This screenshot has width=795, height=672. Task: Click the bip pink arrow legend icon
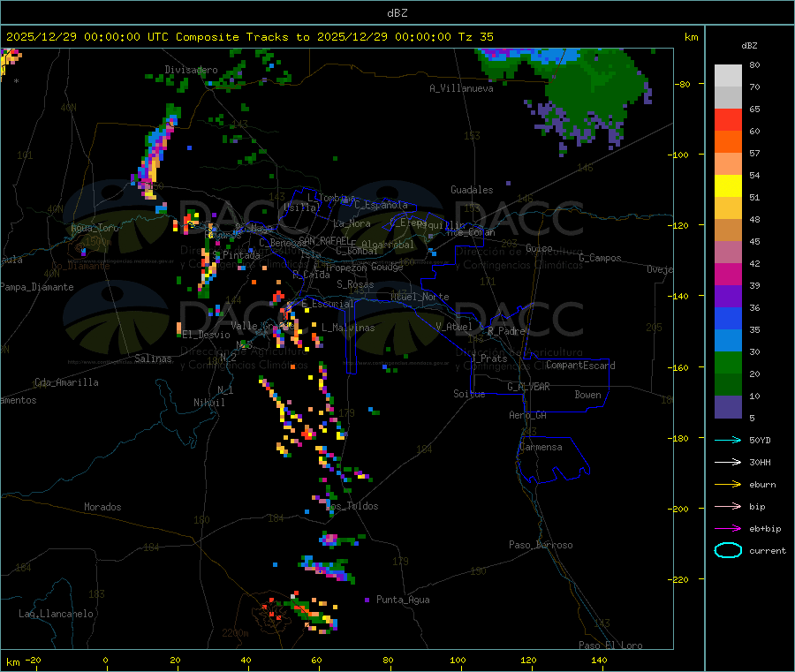728,506
